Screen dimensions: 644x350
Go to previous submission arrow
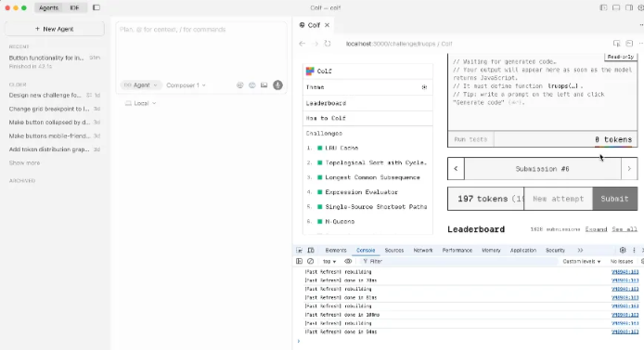click(x=456, y=168)
